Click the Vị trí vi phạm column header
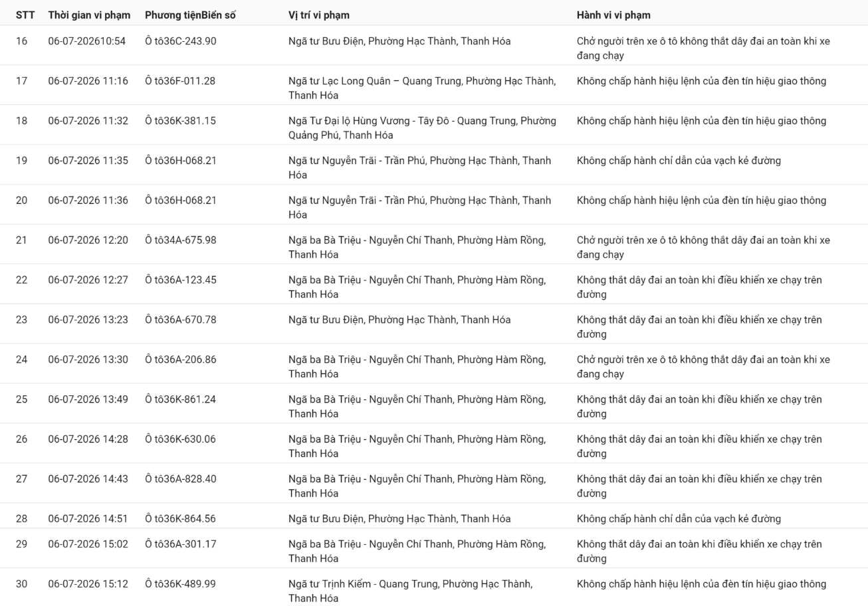Viewport: 868px width, 606px height. pos(319,15)
